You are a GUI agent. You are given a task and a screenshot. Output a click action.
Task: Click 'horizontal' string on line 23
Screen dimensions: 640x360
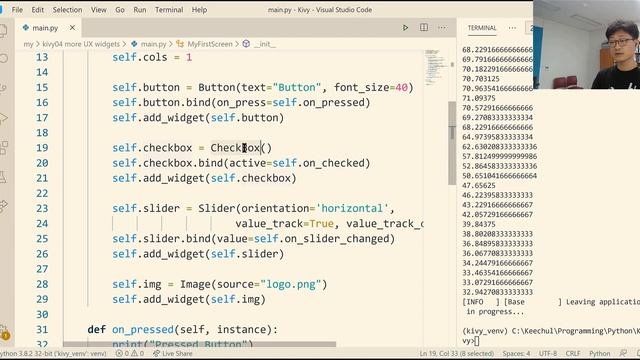(352, 208)
